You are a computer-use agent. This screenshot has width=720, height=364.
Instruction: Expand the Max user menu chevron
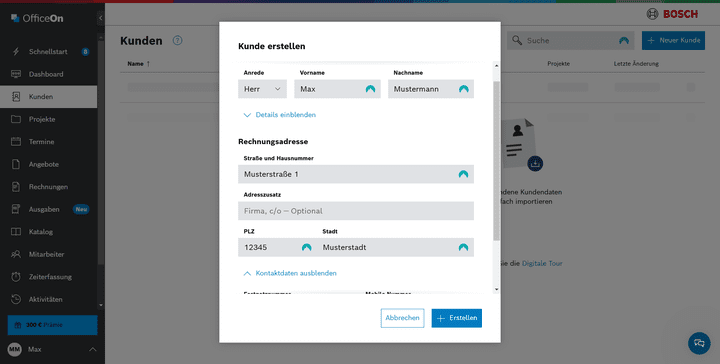(93, 349)
